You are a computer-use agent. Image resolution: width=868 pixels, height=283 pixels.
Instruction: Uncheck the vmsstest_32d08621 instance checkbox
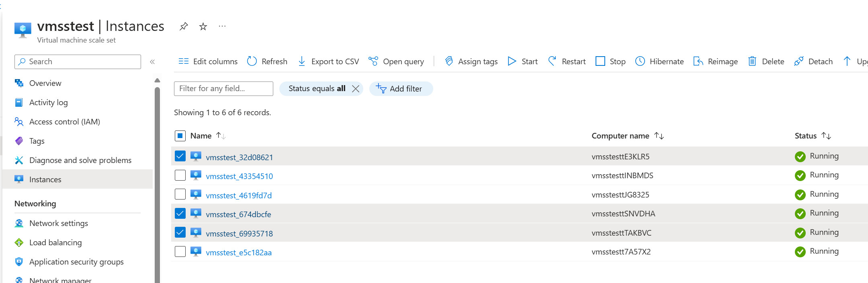(180, 156)
